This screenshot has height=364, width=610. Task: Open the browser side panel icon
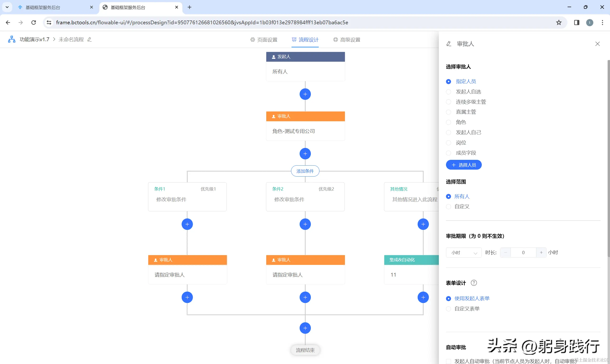[577, 23]
